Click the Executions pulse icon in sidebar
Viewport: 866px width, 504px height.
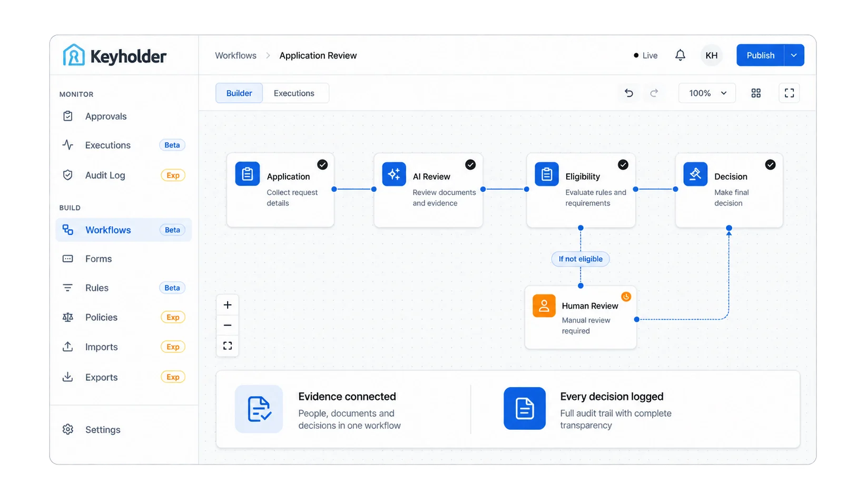pos(68,145)
